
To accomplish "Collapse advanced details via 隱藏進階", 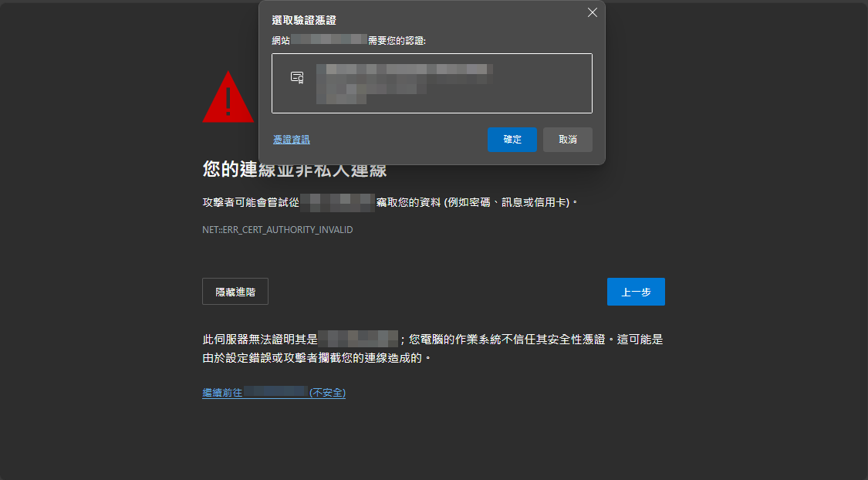I will [x=235, y=292].
